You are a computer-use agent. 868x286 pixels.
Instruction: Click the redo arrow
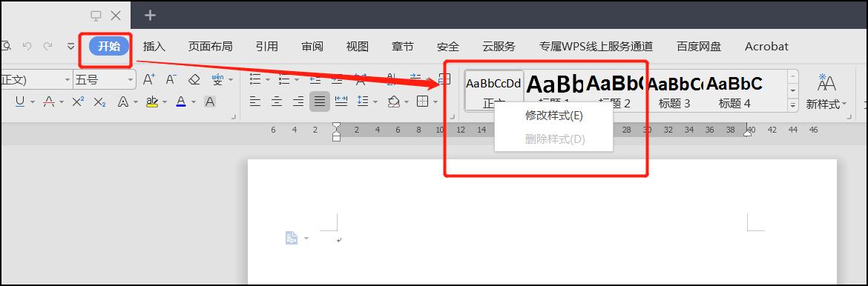[48, 46]
